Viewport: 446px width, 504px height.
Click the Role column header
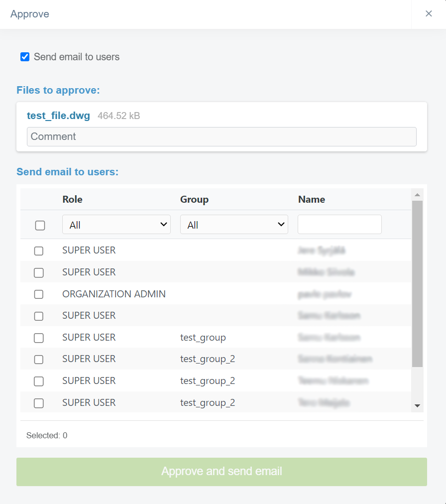[x=73, y=199]
